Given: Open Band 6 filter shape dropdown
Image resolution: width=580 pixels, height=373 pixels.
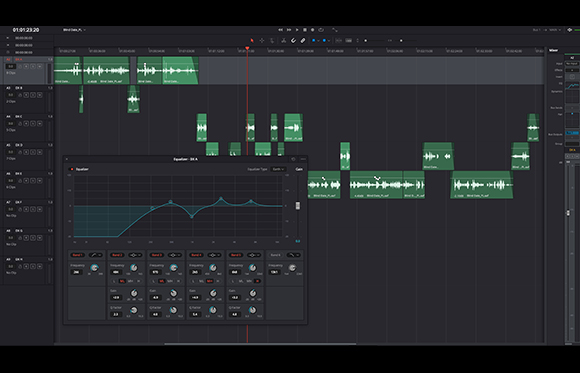Looking at the screenshot, I should click(293, 255).
